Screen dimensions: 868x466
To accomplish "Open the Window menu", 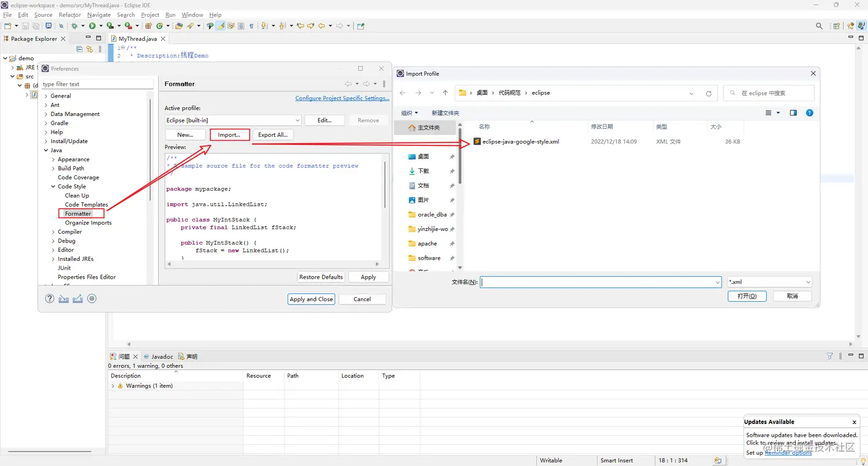I will (x=192, y=15).
